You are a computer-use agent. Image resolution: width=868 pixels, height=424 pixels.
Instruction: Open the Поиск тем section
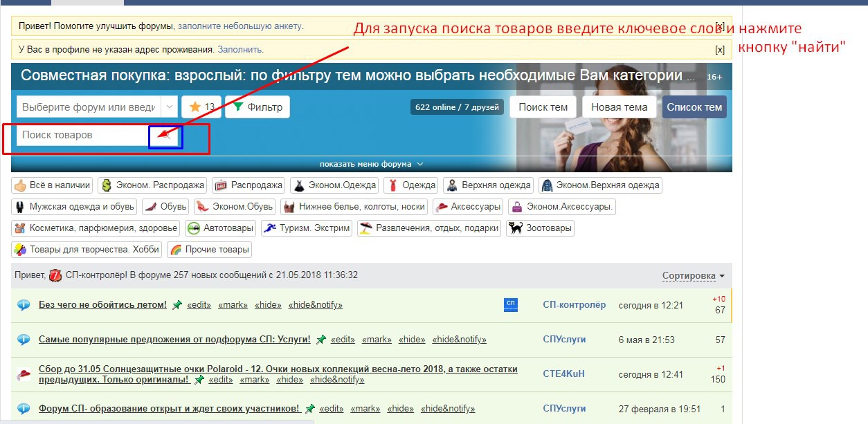tap(543, 107)
